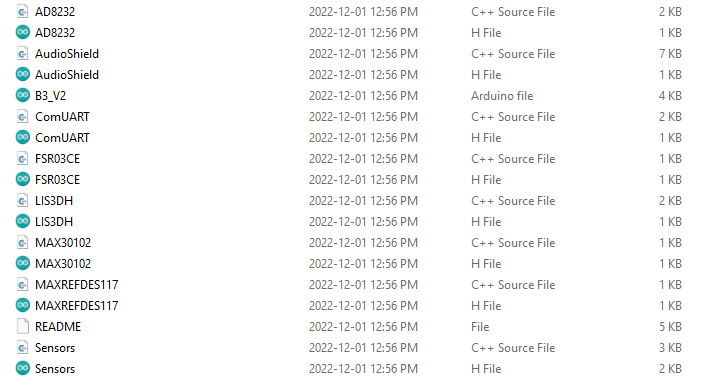
Task: Click the MAXREFDES117 H file Arduino icon
Action: tap(22, 305)
